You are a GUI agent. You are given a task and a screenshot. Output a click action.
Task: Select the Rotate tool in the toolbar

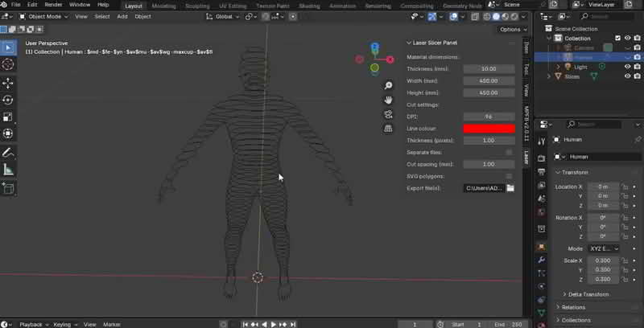pyautogui.click(x=8, y=100)
